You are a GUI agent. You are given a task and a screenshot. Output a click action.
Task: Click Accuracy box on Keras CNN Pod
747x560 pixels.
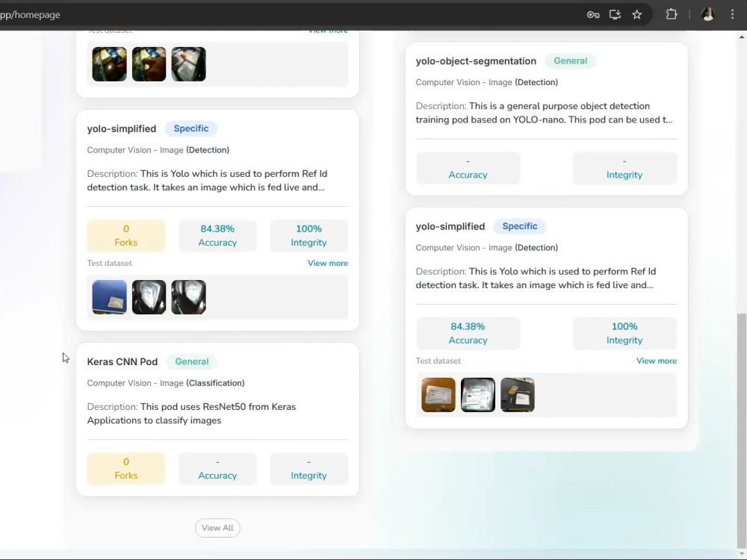tap(217, 469)
